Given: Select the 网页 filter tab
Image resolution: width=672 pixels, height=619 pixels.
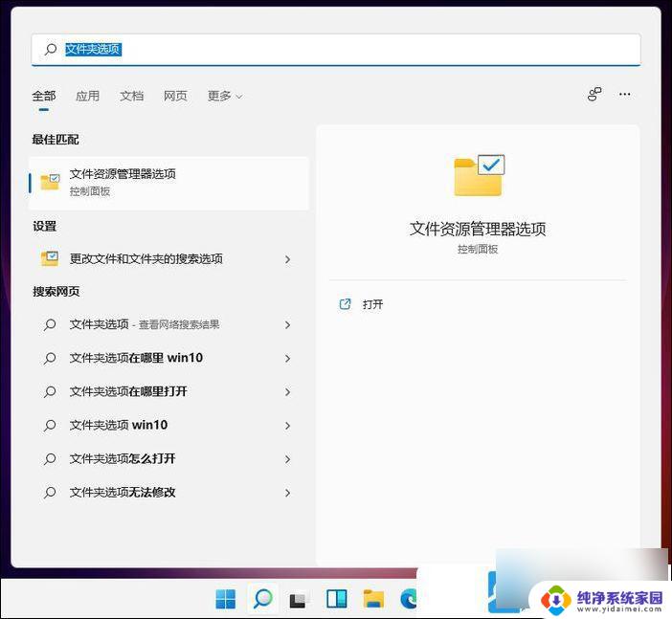Looking at the screenshot, I should pos(175,96).
